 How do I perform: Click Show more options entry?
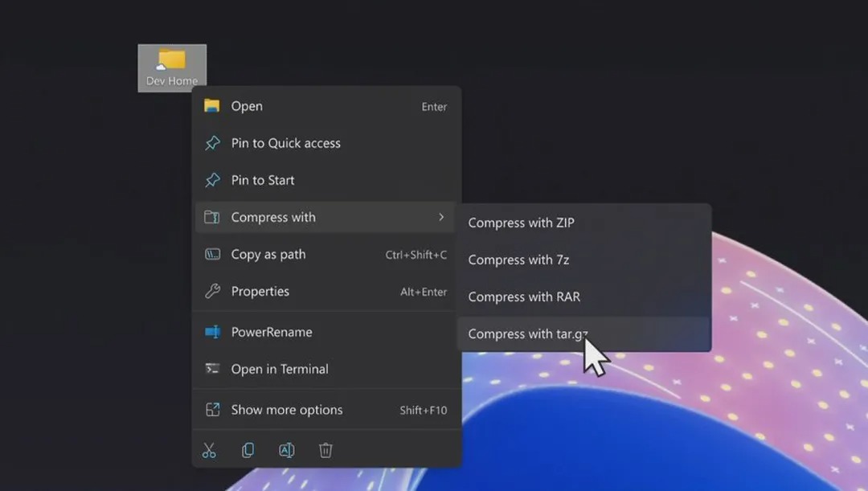[287, 410]
